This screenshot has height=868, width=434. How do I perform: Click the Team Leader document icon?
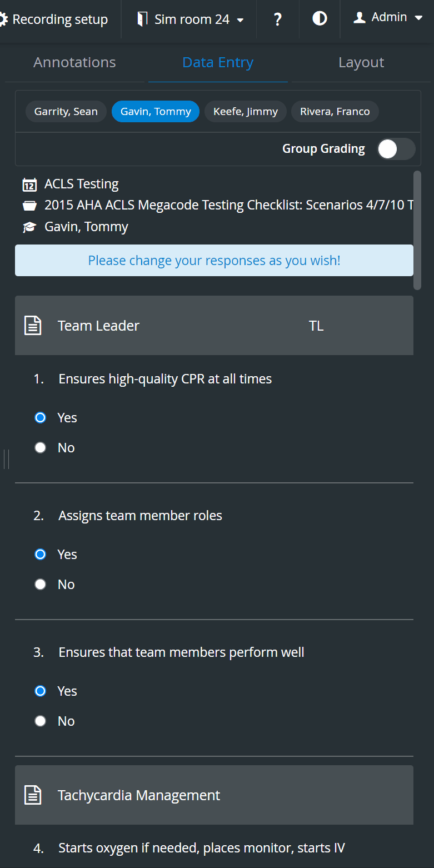tap(33, 326)
